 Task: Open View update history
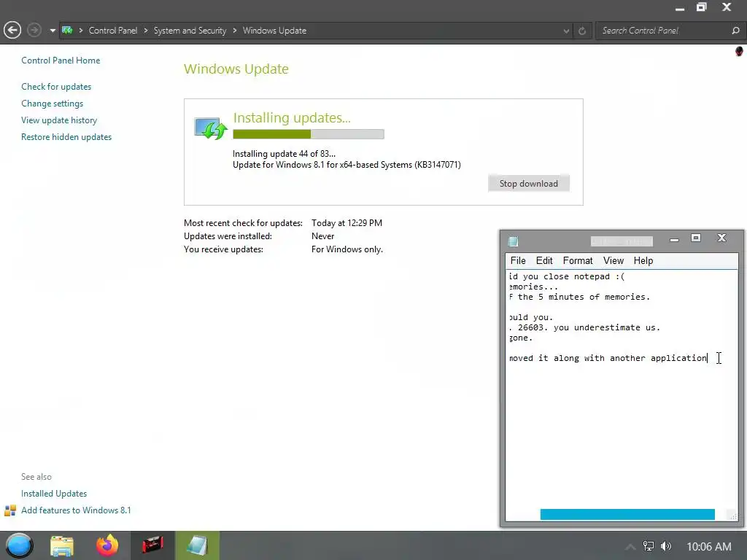coord(59,120)
